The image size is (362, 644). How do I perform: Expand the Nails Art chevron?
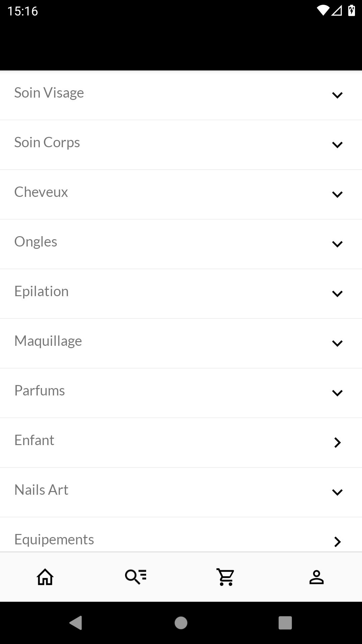tap(337, 492)
